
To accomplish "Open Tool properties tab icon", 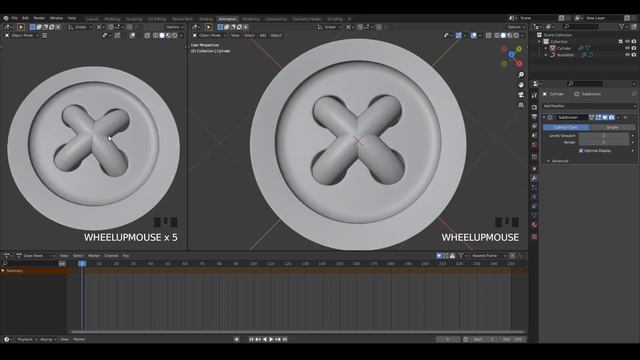I will (x=534, y=95).
